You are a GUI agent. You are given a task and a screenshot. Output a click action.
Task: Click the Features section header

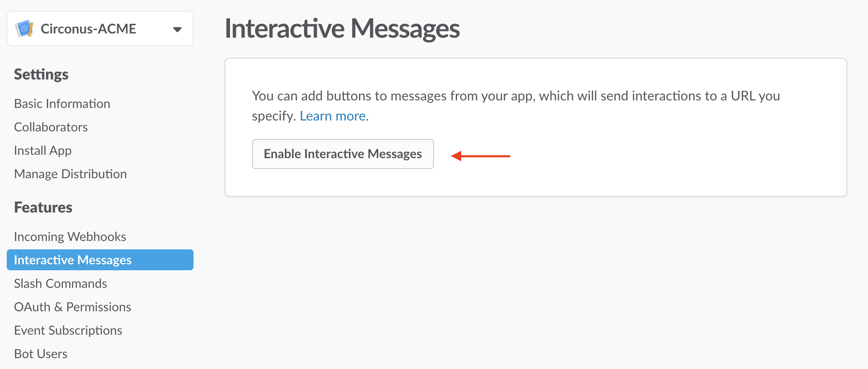click(43, 207)
